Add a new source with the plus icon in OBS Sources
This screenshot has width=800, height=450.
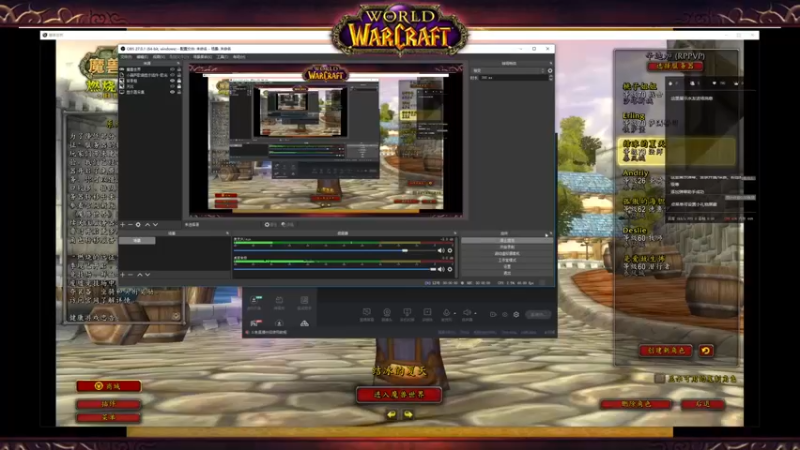coord(122,224)
